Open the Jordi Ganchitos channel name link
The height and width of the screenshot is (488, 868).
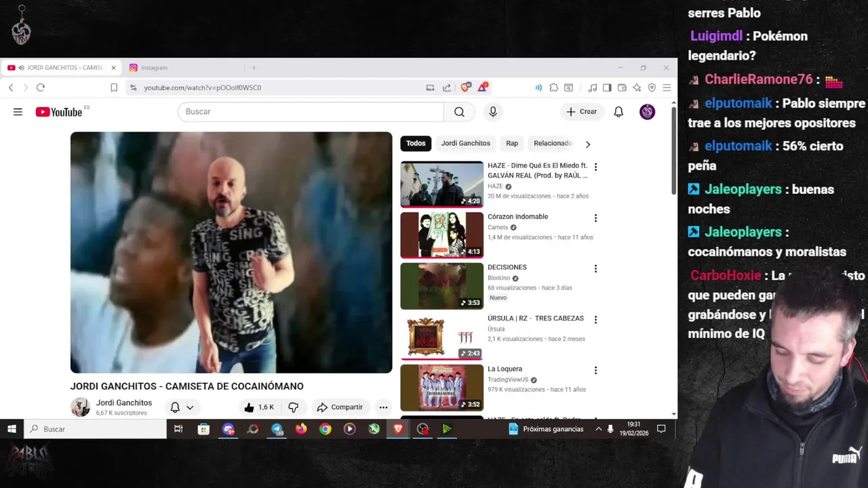pyautogui.click(x=123, y=403)
